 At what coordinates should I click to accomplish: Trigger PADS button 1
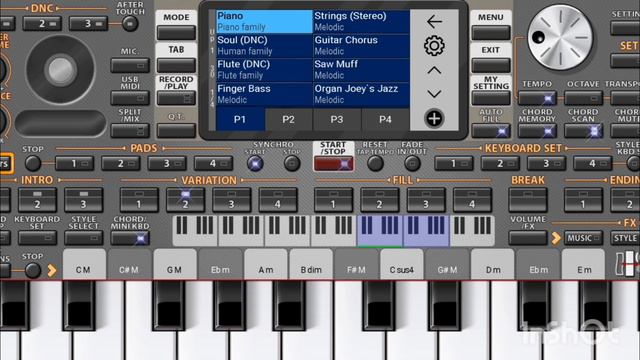(74, 164)
